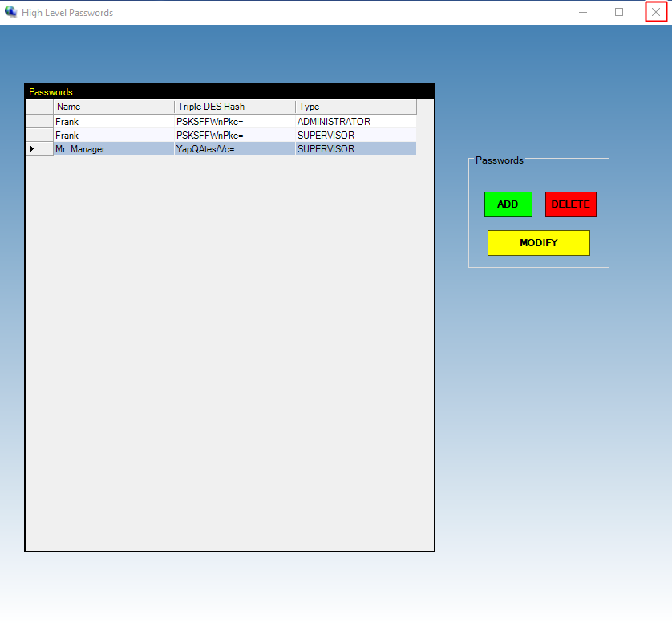Select the Triple DES Hash column header
672x623 pixels.
(234, 107)
